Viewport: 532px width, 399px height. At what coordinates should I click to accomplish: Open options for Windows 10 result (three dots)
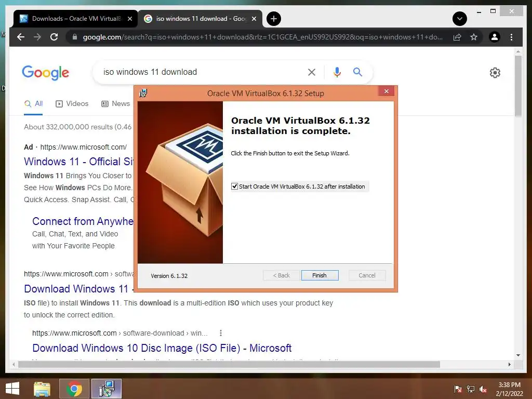tap(221, 333)
